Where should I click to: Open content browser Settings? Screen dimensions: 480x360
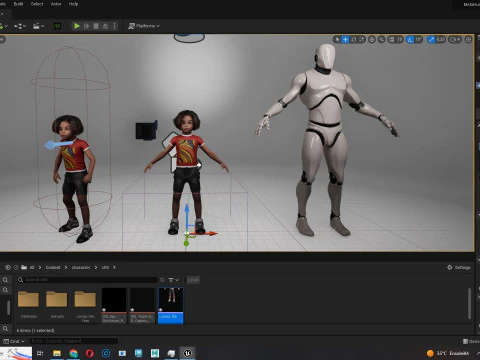[x=459, y=268]
